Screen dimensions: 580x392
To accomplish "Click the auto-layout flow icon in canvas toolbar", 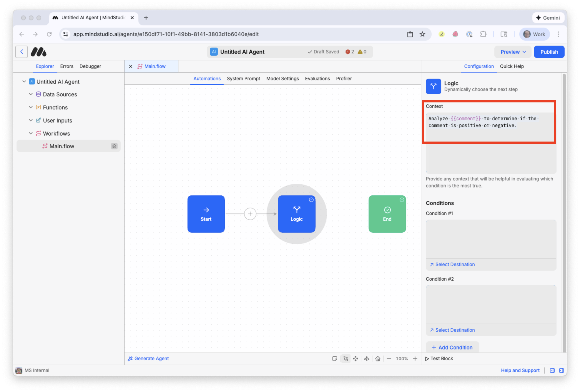I will point(367,359).
